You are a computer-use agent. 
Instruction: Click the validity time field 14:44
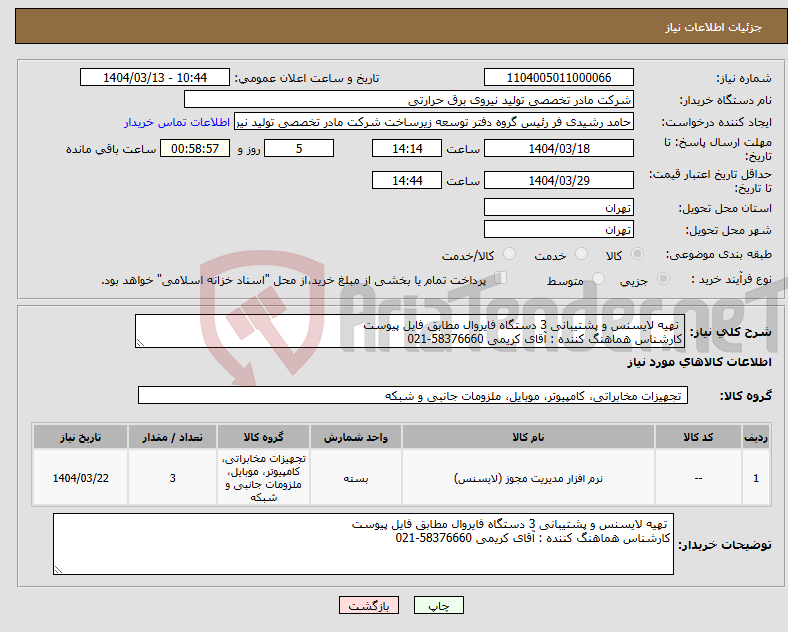[x=407, y=180]
